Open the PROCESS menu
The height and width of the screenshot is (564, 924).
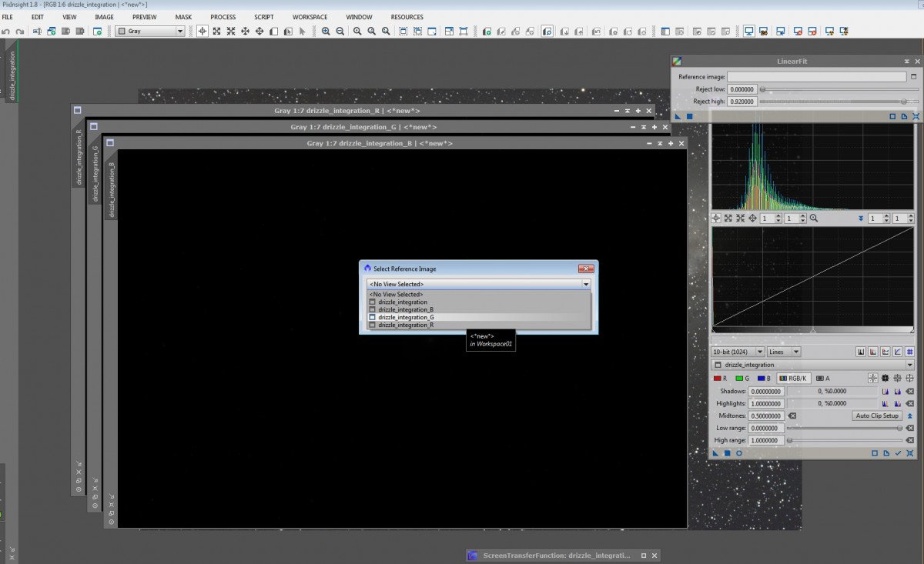(223, 17)
